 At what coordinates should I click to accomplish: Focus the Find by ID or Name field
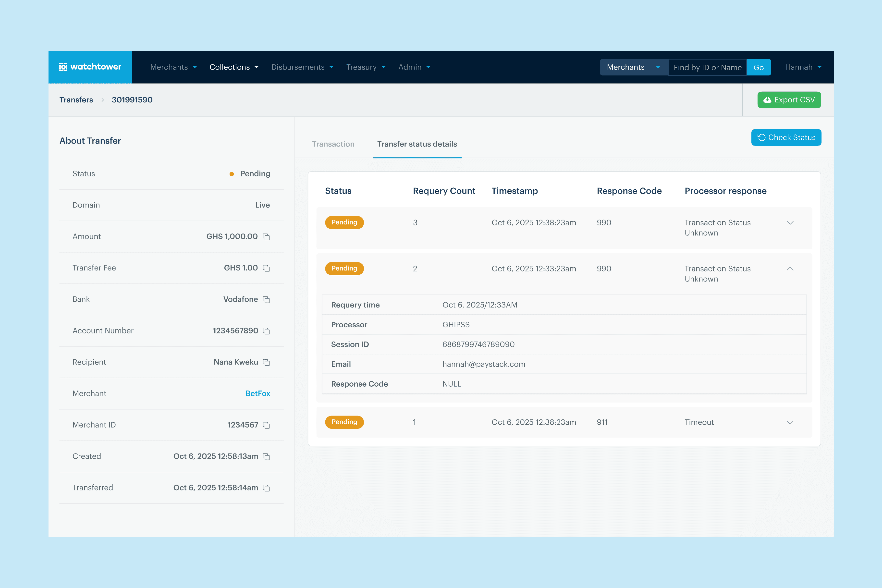coord(707,68)
